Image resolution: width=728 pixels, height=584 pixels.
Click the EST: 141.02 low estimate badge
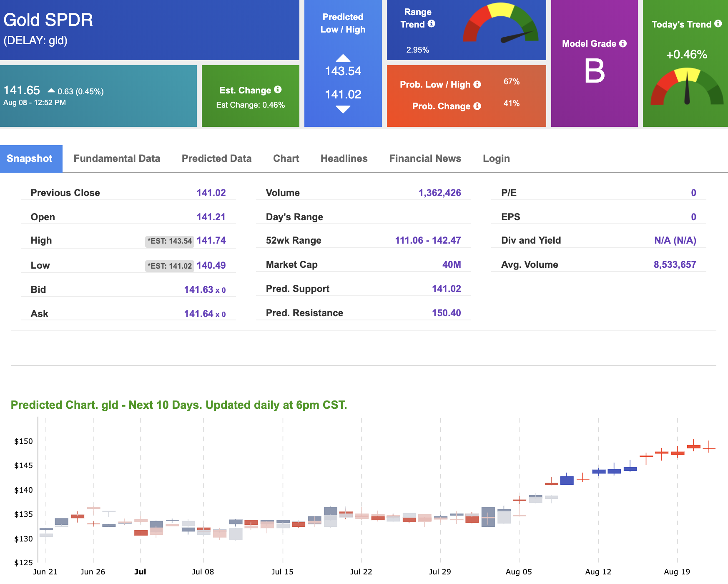(170, 266)
